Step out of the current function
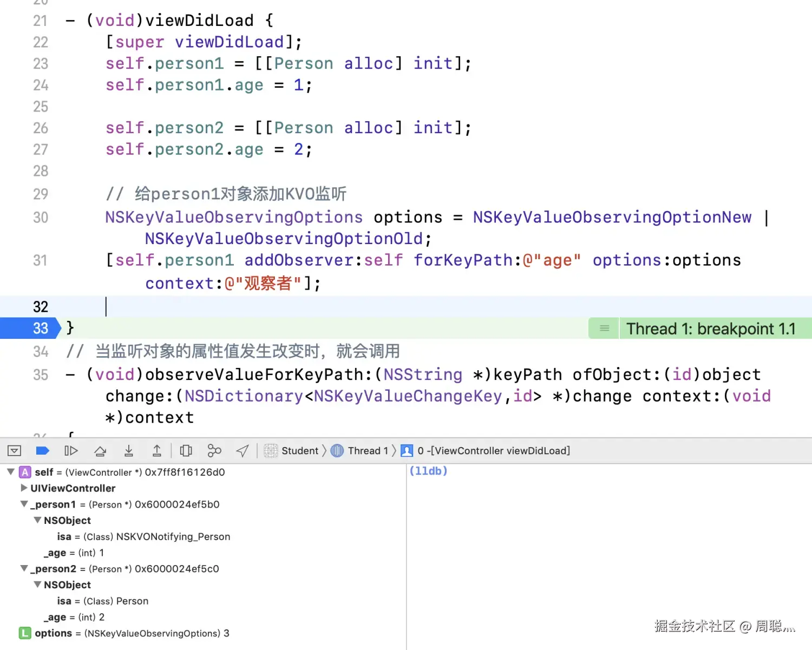Viewport: 812px width, 650px height. coord(157,451)
